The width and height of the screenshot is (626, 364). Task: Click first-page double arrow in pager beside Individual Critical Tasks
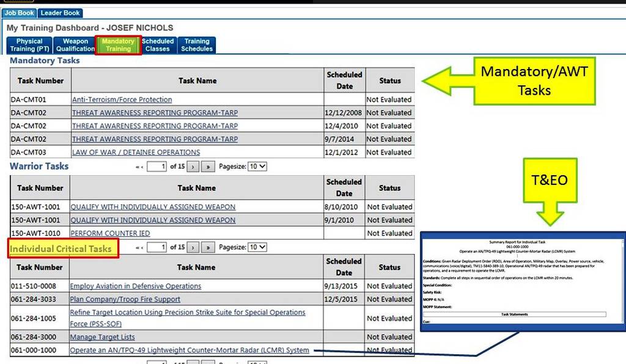[137, 248]
